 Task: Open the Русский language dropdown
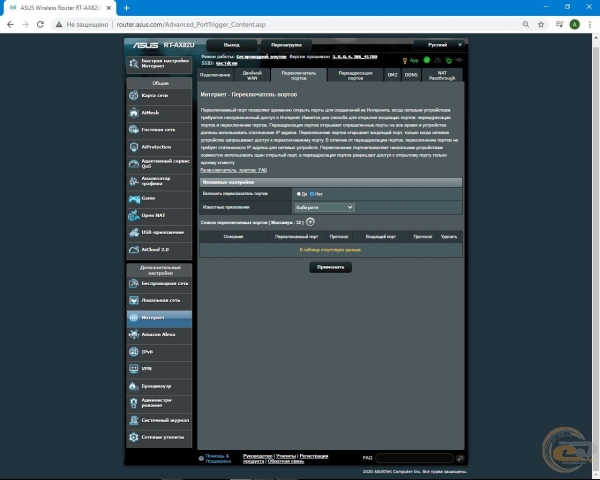[x=439, y=45]
